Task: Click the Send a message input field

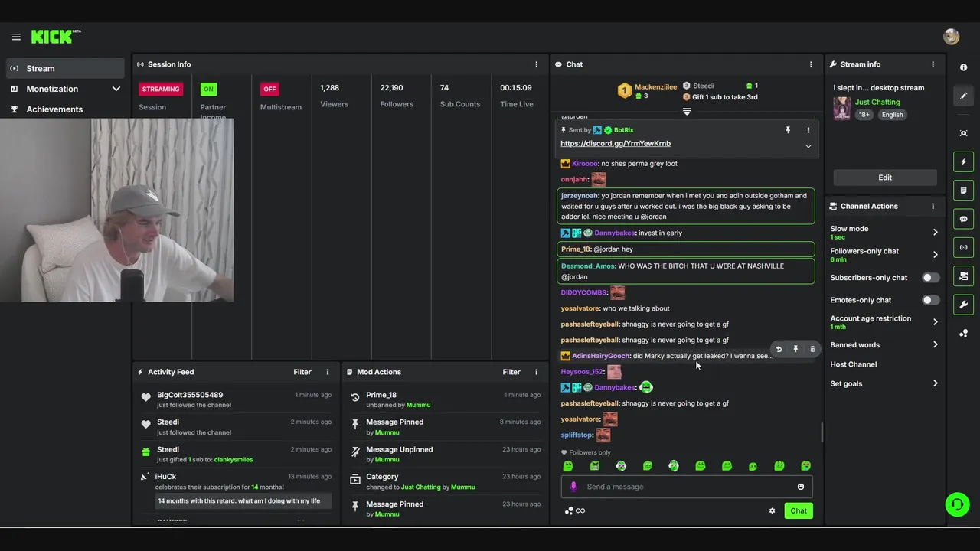Action: 687,487
